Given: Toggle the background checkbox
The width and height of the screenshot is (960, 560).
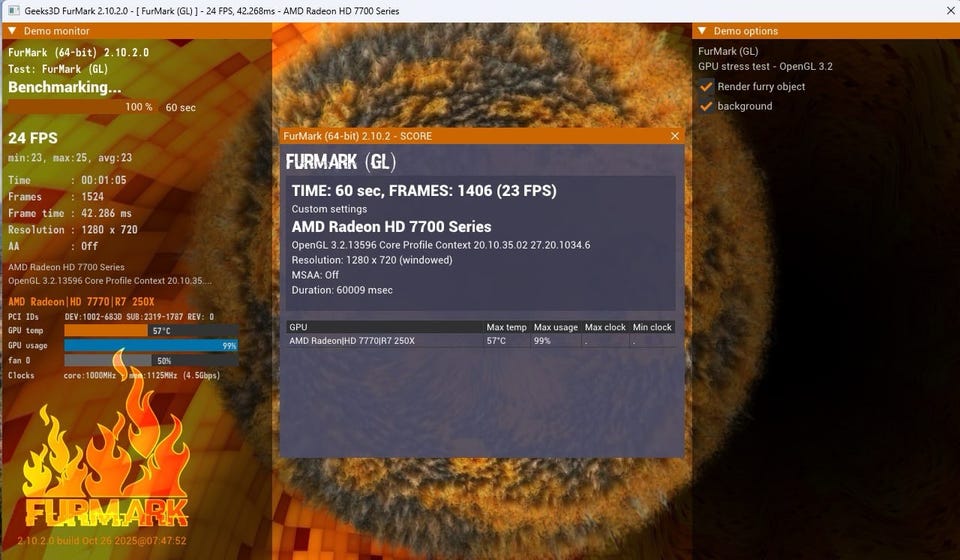Looking at the screenshot, I should (706, 106).
